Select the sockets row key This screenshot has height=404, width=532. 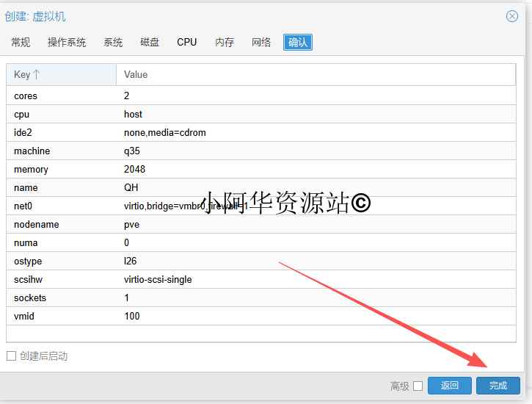[30, 297]
